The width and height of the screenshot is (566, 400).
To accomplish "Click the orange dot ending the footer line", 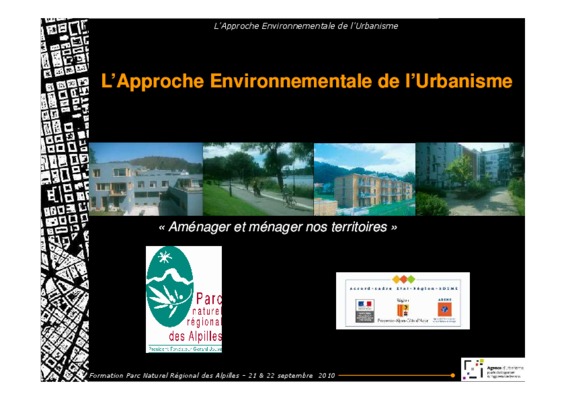I will coord(453,375).
